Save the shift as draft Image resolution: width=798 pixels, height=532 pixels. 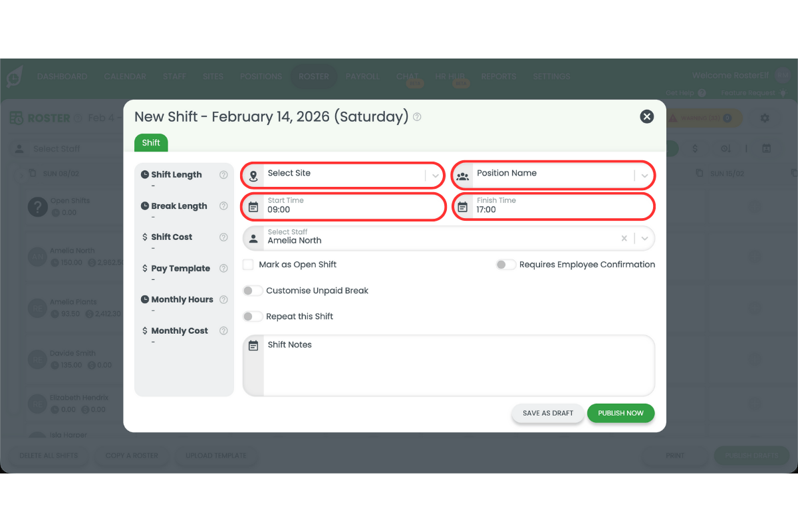[547, 413]
